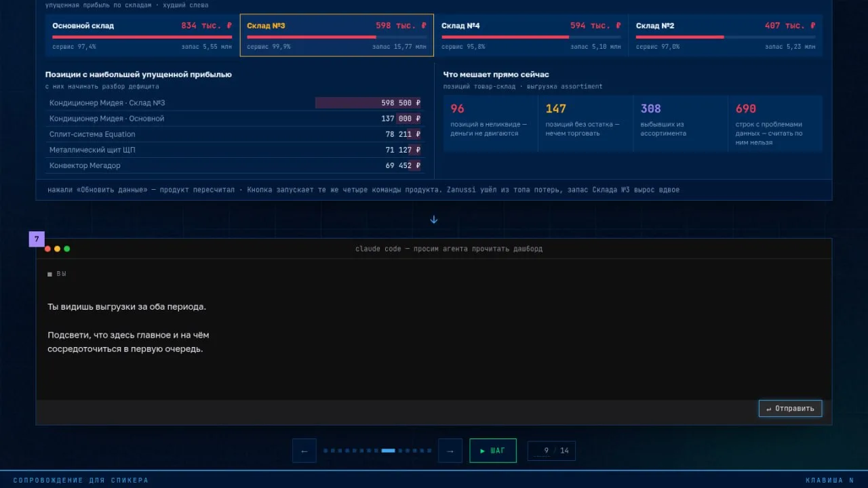Viewport: 868px width, 488px height.
Task: Click the 690 строк с проблемами tile
Action: pos(775,123)
